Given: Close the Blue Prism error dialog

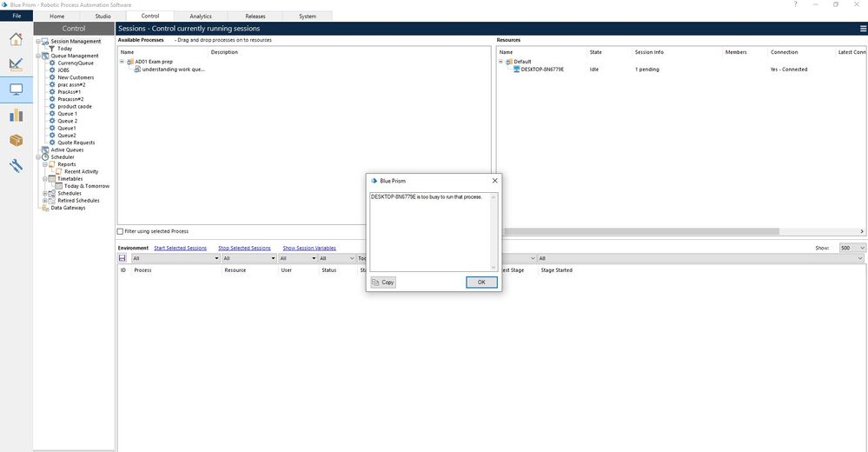Looking at the screenshot, I should 495,181.
